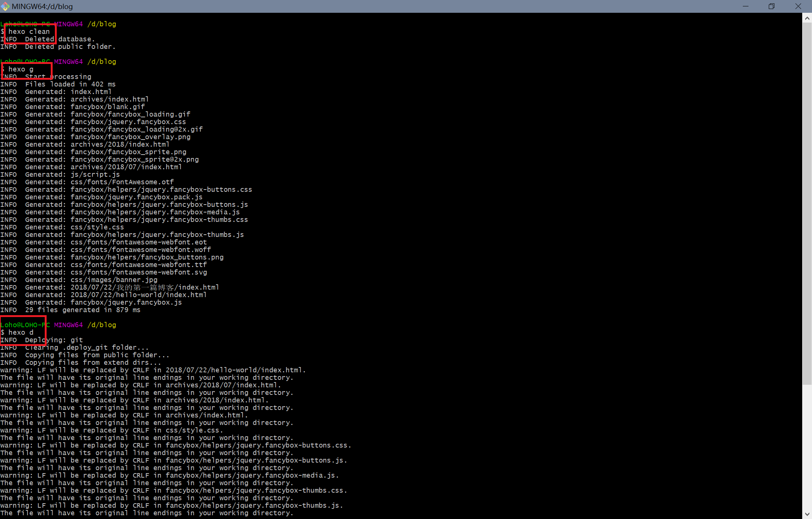Close the MINGW64 terminal window

tap(798, 6)
